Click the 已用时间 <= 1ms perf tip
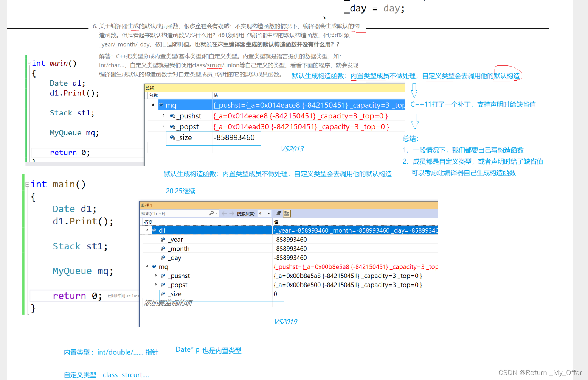 123,296
